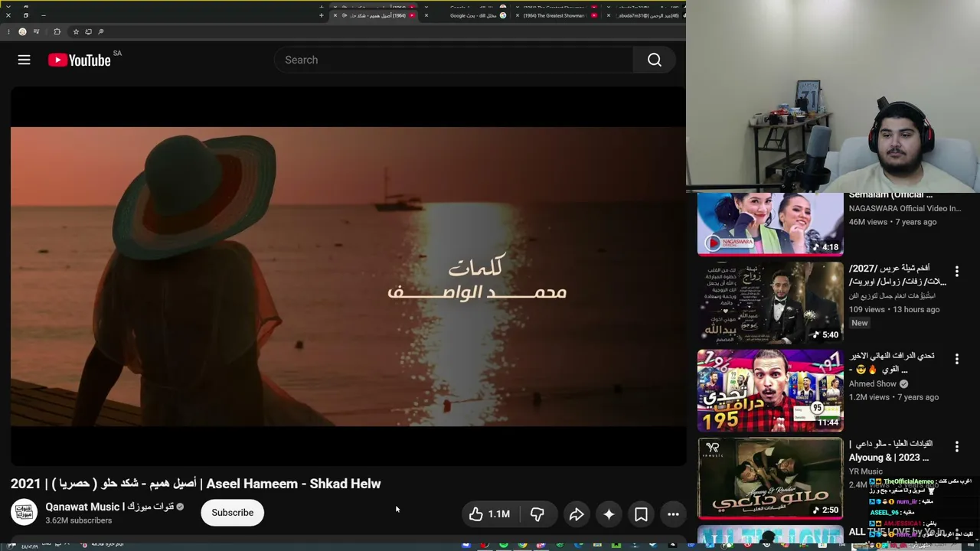Share the current video
The height and width of the screenshot is (551, 980).
pyautogui.click(x=577, y=514)
